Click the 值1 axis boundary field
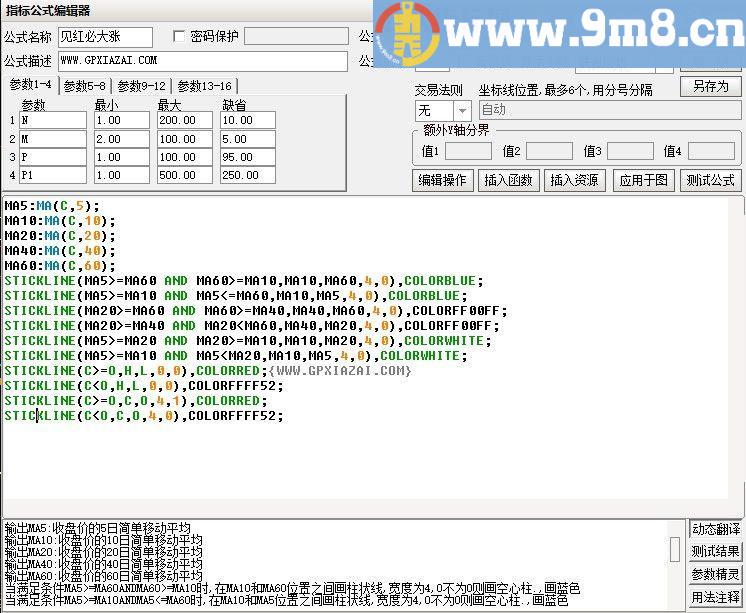Screen dimensions: 746x613 point(468,151)
